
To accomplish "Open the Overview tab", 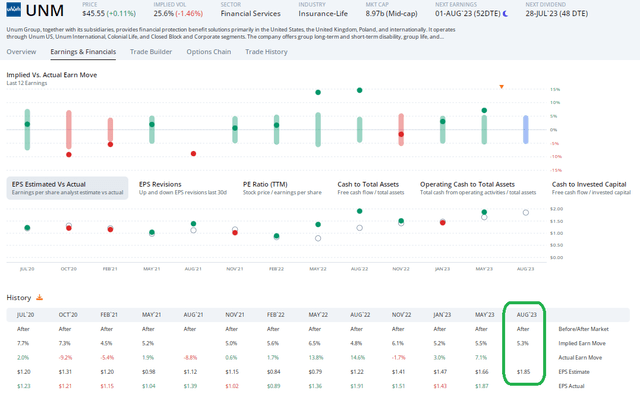I will tap(21, 52).
